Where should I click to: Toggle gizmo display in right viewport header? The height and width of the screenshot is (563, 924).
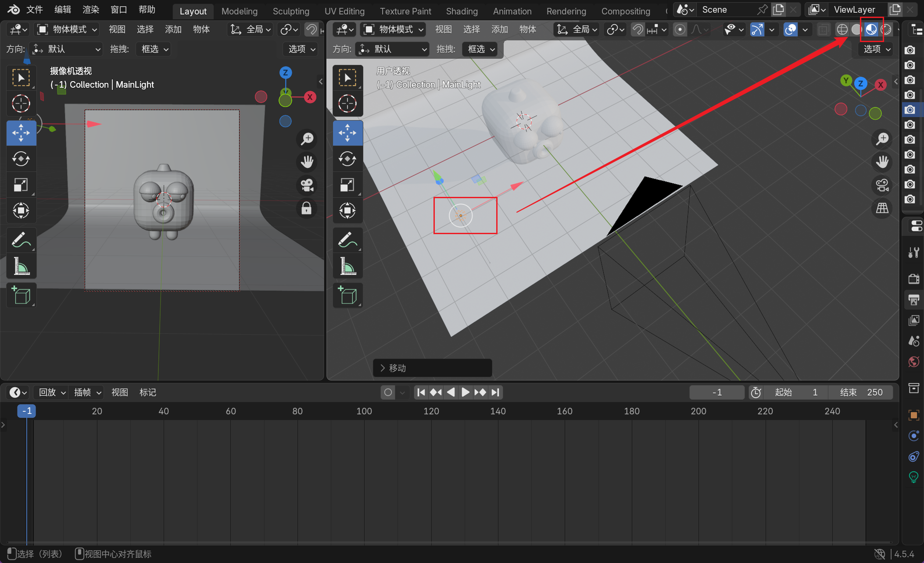tap(757, 30)
